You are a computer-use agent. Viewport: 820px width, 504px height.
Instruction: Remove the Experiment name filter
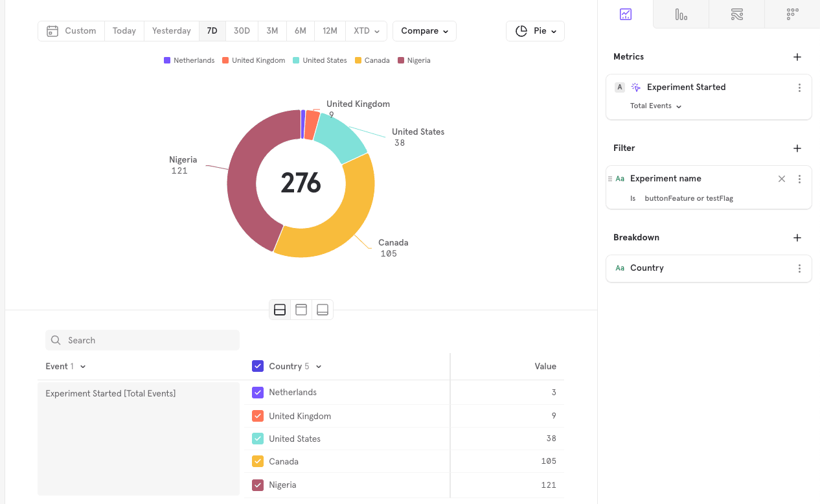(x=782, y=179)
